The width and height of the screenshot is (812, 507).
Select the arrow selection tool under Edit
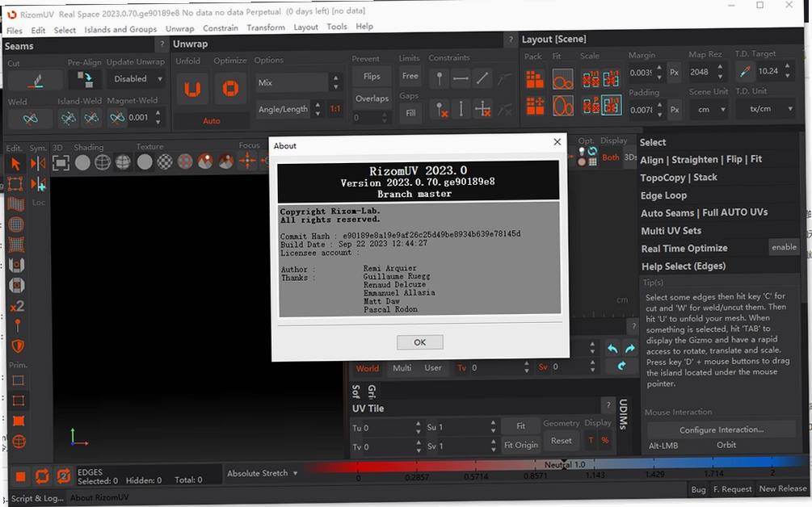[15, 164]
